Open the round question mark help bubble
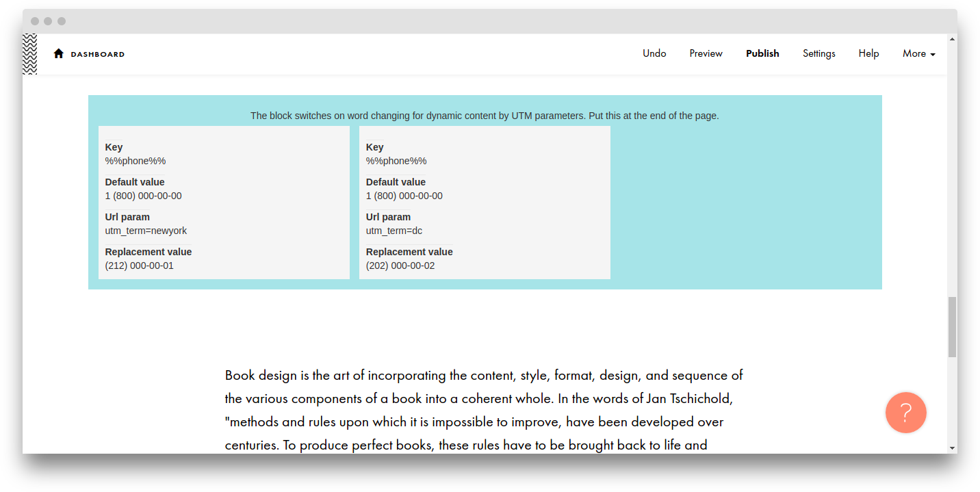 click(905, 412)
